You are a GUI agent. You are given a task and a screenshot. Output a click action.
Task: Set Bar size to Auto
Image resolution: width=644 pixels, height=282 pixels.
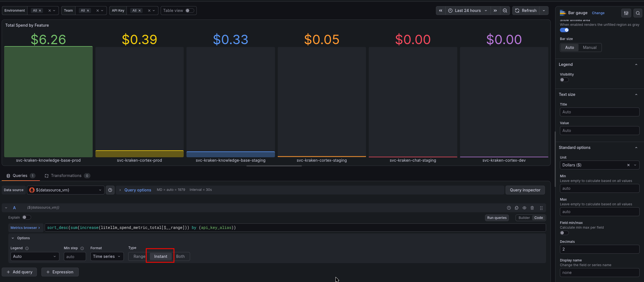(569, 48)
